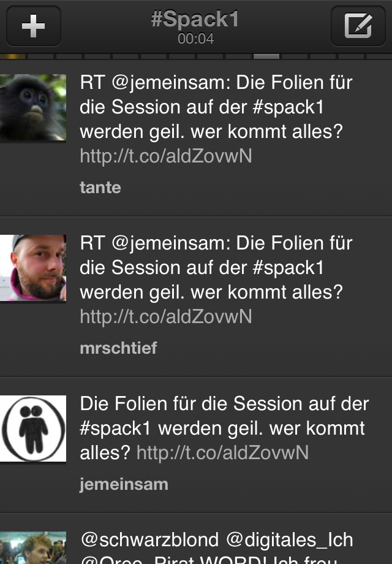Open t.co link in jemeinsam's tweet

click(x=222, y=452)
